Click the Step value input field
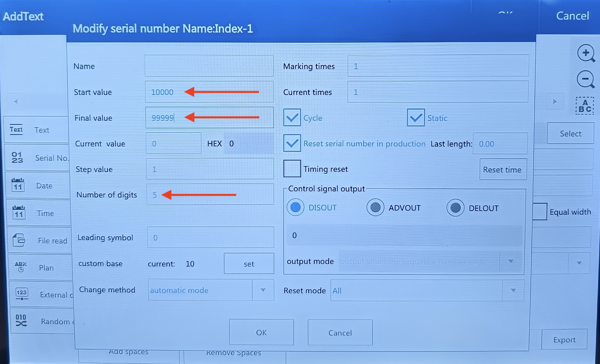The width and height of the screenshot is (600, 364). [210, 169]
